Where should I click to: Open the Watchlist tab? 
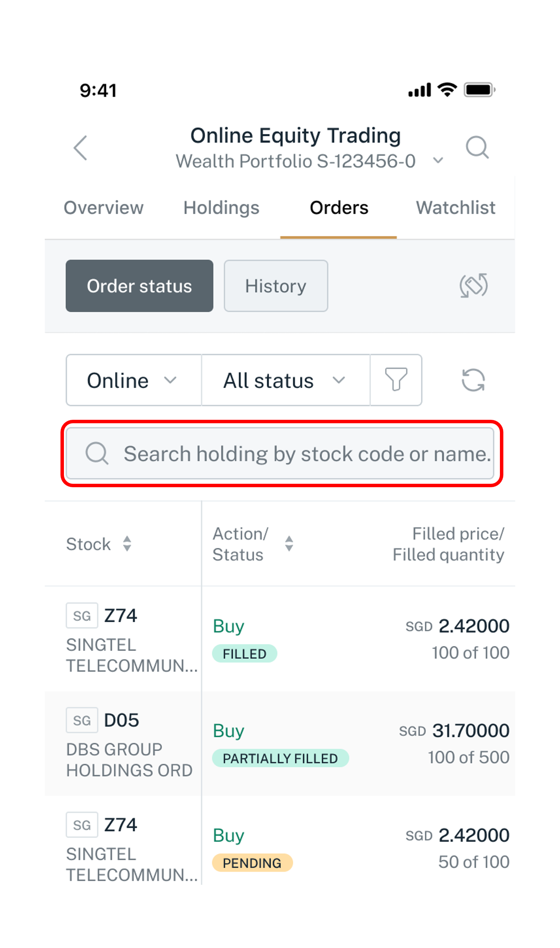point(456,208)
